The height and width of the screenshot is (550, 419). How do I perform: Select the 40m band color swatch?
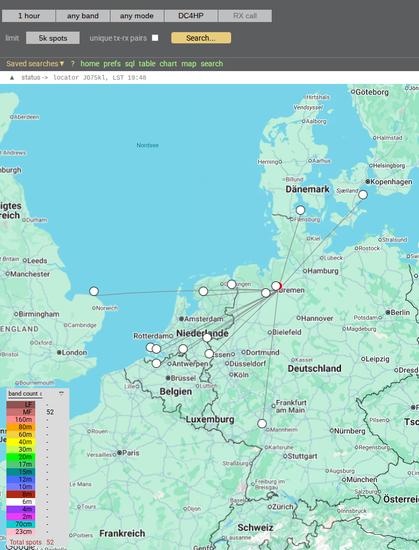click(x=21, y=442)
